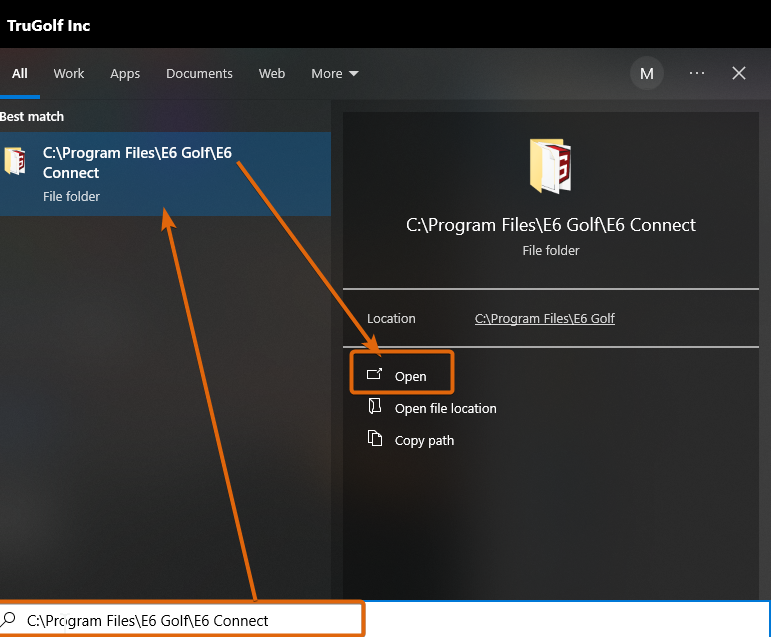Viewport: 771px width, 637px height.
Task: Expand the More filter dropdown
Action: coord(335,74)
